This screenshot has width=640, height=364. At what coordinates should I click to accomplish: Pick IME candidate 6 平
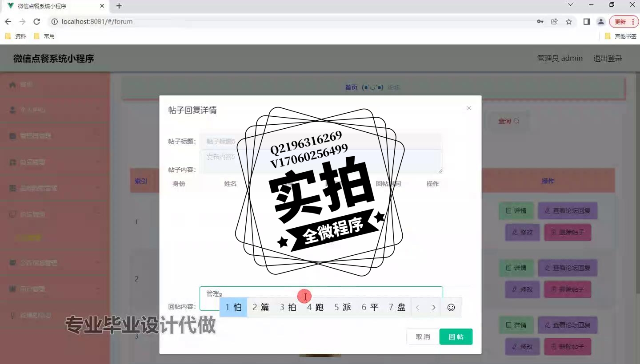370,307
